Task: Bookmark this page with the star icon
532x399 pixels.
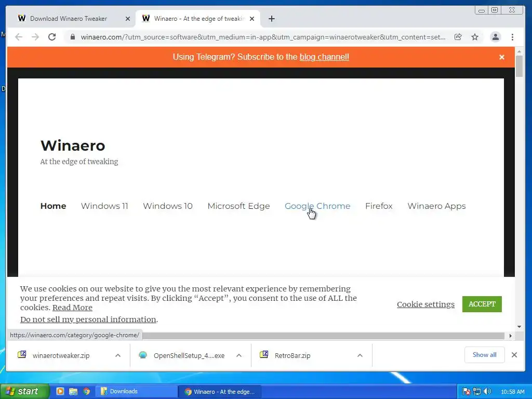Action: 475,37
